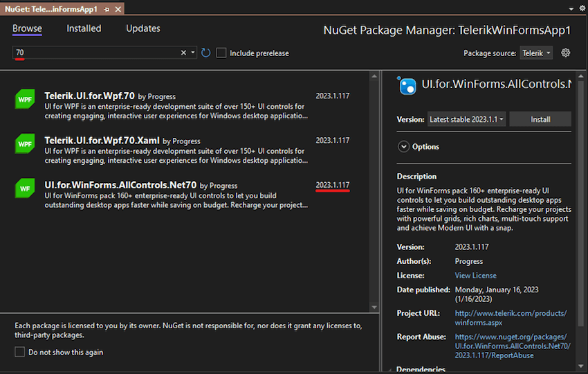Click UI.for.WinForms.AllControls title in details pane
Image resolution: width=588 pixels, height=374 pixels.
(497, 84)
